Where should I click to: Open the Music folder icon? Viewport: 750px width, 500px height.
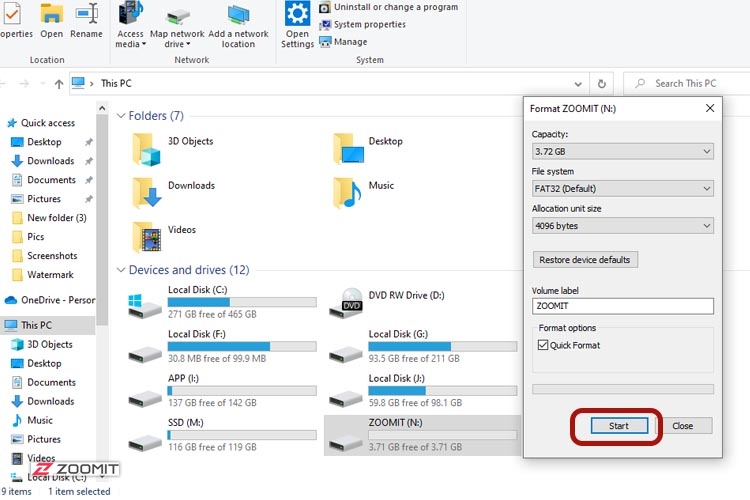pos(348,191)
